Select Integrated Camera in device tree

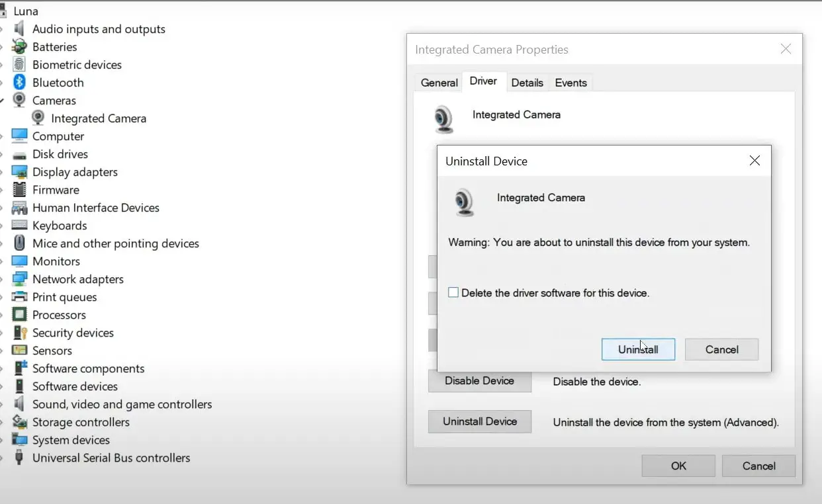pos(99,118)
